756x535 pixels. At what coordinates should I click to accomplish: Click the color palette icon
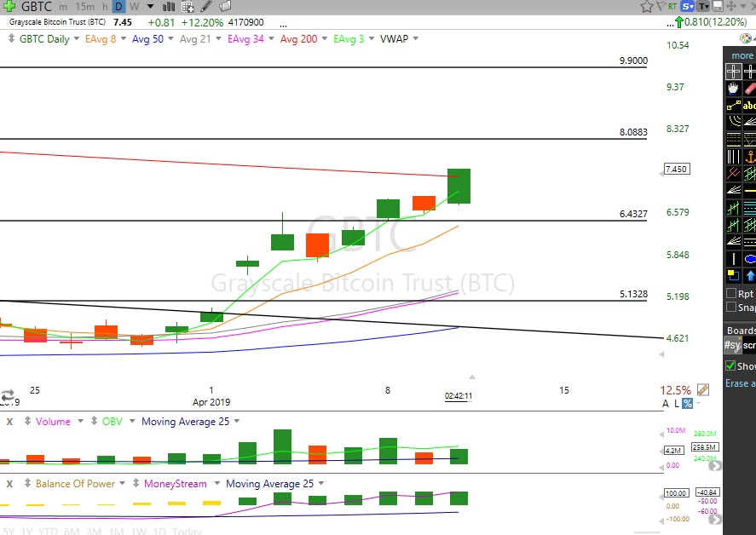(x=746, y=38)
